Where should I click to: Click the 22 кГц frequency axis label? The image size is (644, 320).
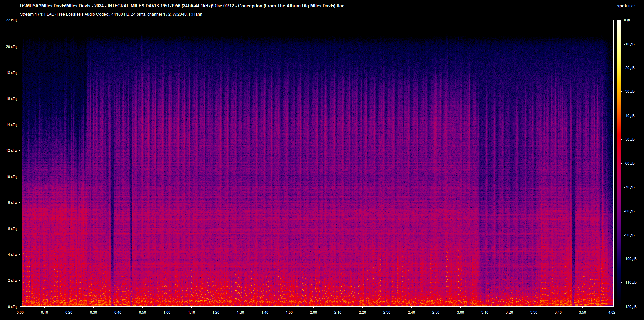click(11, 20)
